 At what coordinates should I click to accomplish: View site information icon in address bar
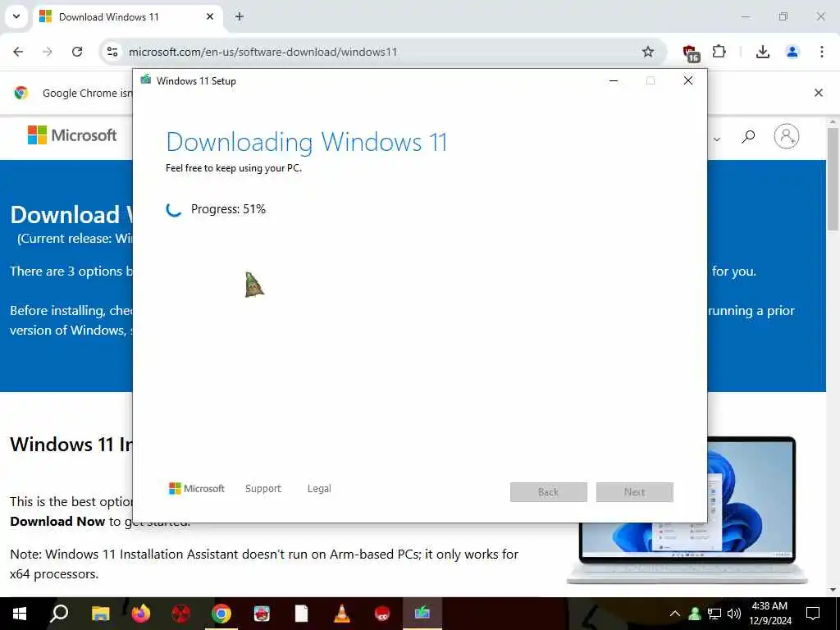(x=112, y=52)
